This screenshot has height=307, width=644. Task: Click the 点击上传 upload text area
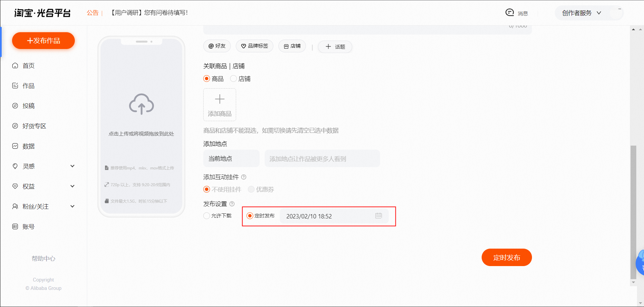pos(141,134)
